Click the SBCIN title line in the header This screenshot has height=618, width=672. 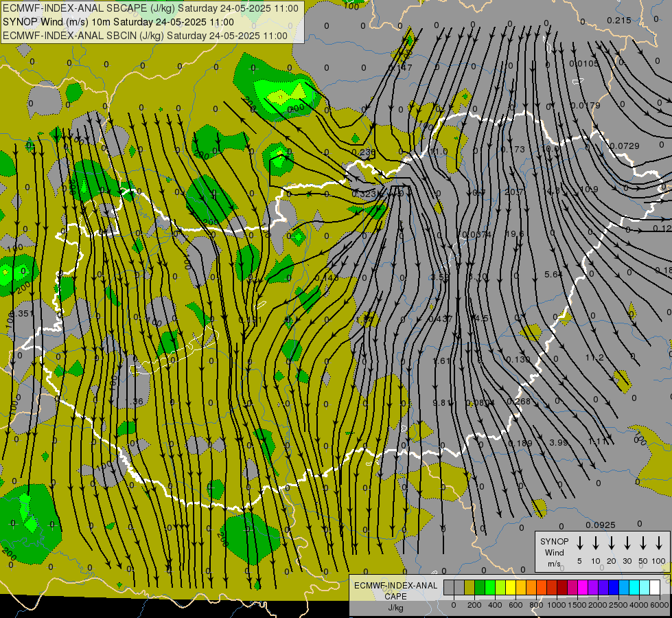(x=145, y=36)
